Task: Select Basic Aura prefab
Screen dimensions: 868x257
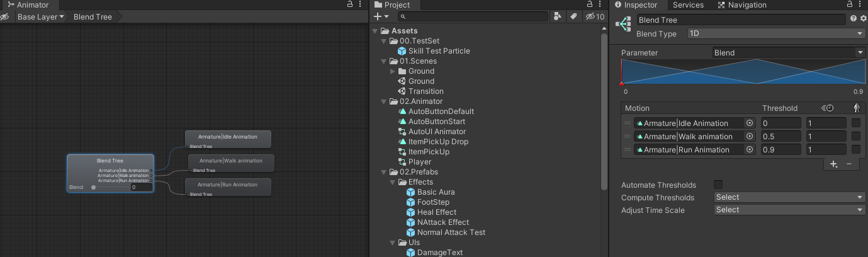Action: 431,192
